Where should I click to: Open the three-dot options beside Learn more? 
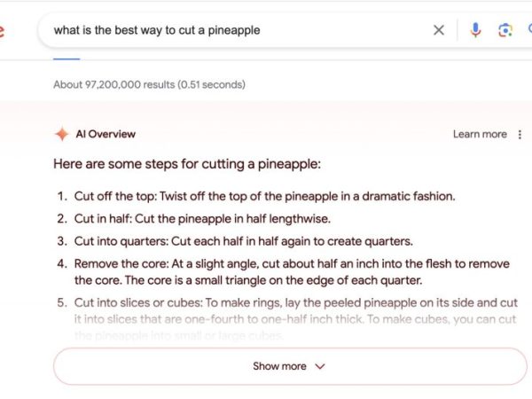(x=520, y=135)
